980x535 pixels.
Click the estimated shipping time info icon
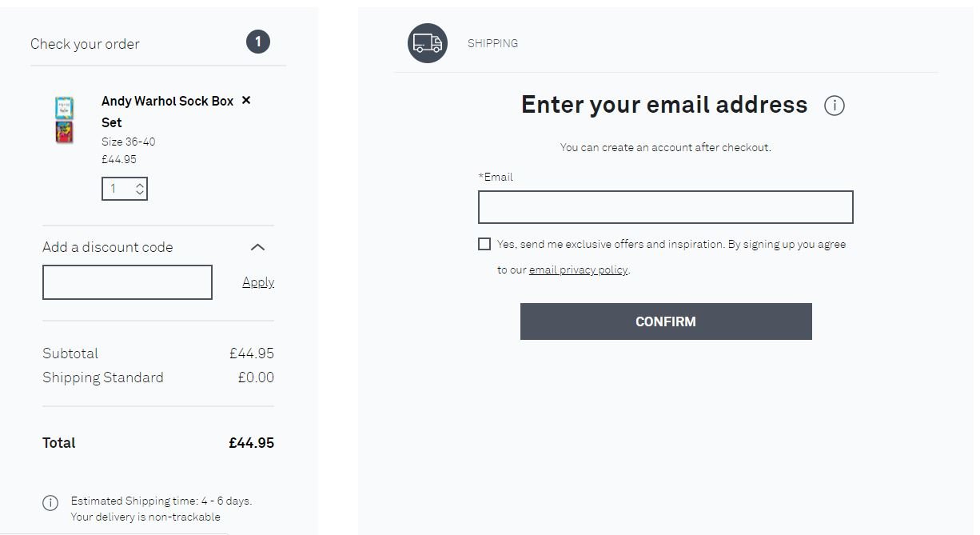tap(50, 502)
